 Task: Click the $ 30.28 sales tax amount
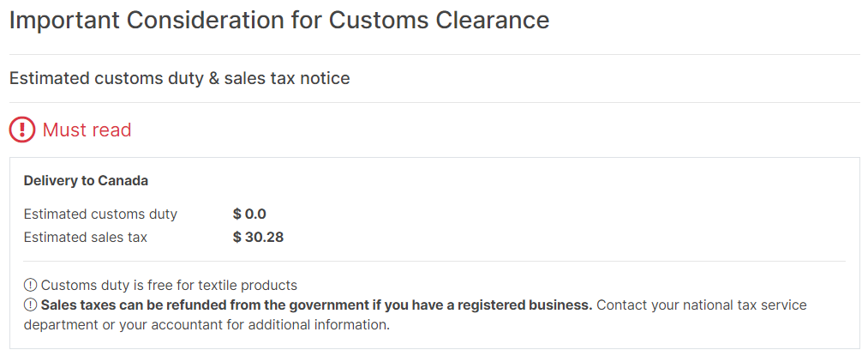pos(259,238)
